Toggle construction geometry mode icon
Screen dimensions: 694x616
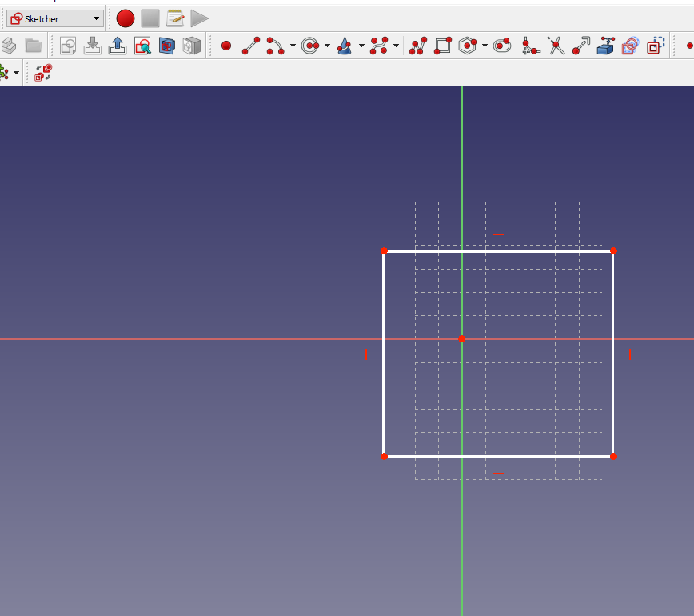pyautogui.click(x=656, y=46)
